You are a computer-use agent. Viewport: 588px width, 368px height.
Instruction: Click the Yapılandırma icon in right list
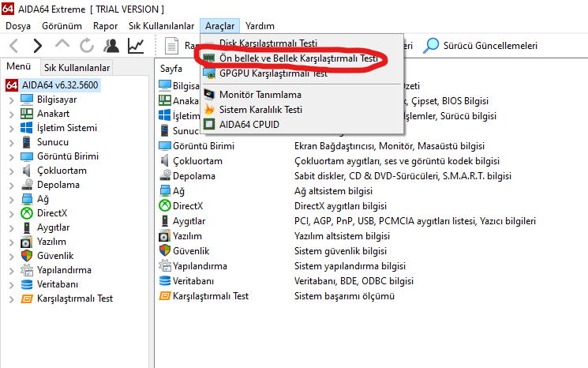pyautogui.click(x=165, y=265)
